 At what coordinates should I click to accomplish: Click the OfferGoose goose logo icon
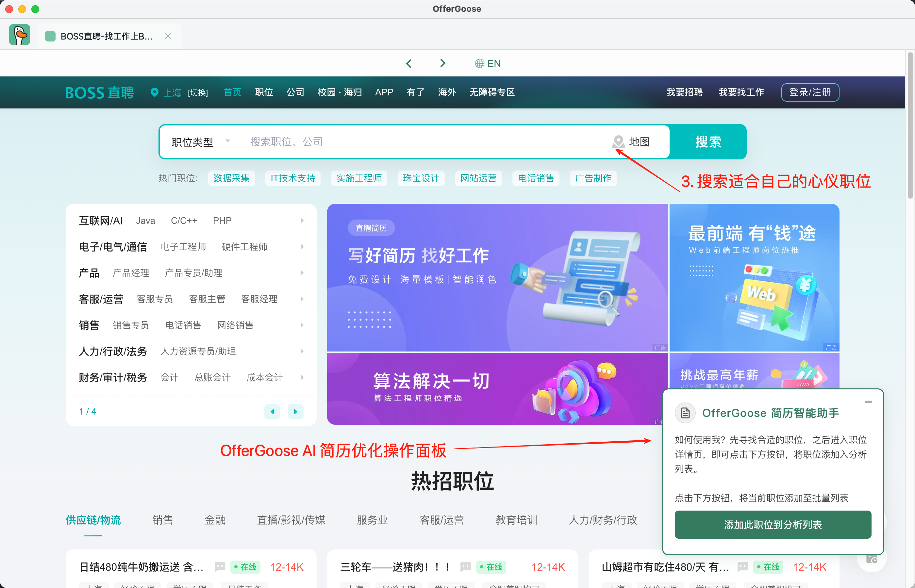(20, 35)
